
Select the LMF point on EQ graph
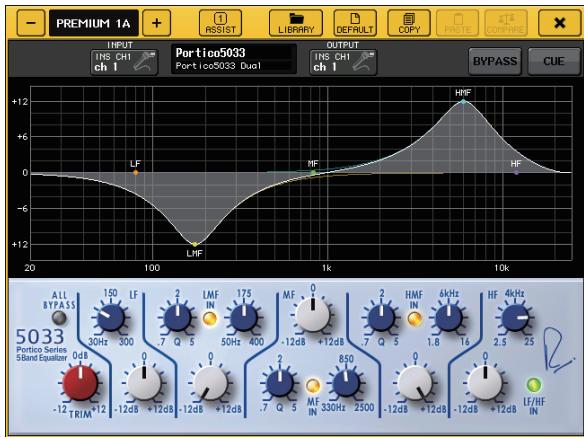point(194,244)
